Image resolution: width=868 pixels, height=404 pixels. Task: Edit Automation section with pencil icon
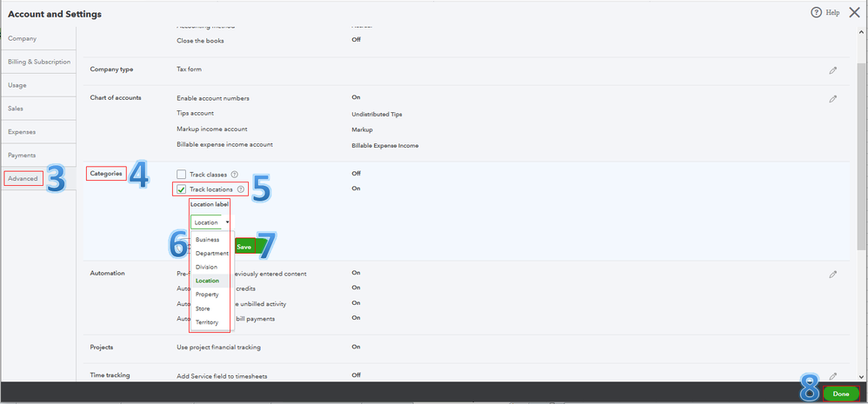click(832, 275)
